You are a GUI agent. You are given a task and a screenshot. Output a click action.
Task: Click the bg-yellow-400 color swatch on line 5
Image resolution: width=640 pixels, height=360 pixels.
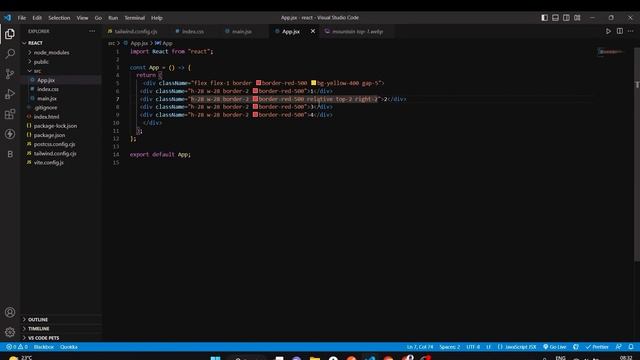(x=313, y=83)
